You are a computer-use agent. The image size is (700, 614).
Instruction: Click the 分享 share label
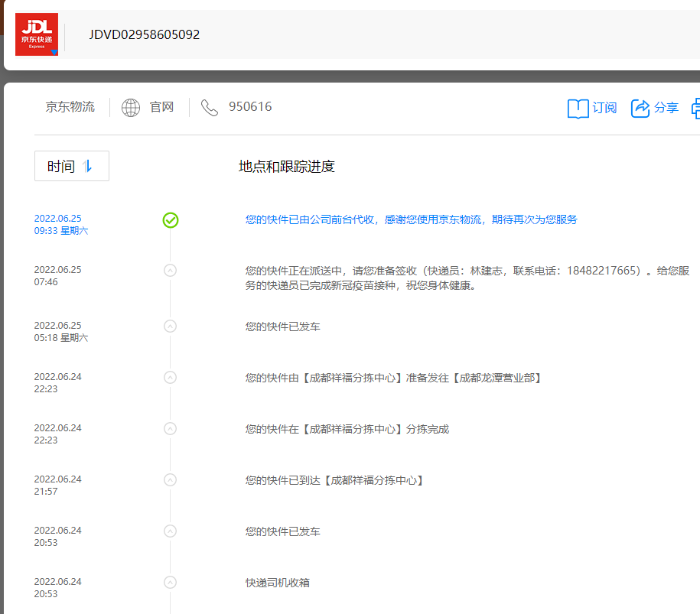[x=666, y=108]
